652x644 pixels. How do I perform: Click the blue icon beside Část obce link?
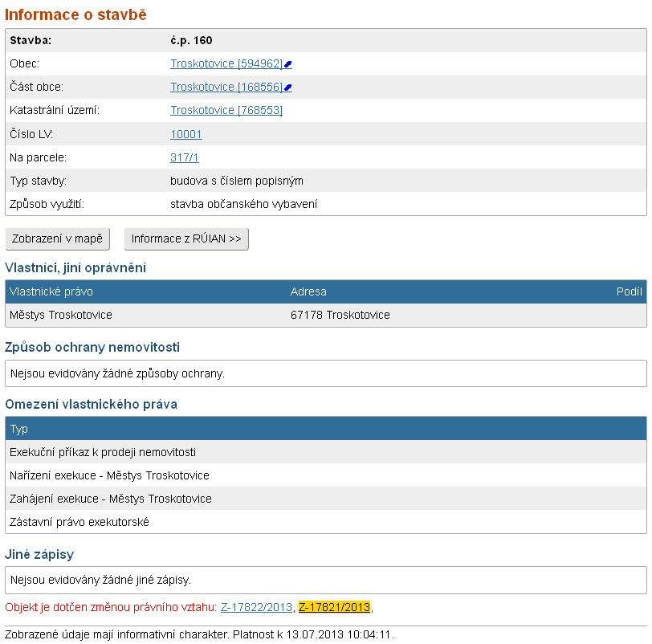tap(288, 88)
